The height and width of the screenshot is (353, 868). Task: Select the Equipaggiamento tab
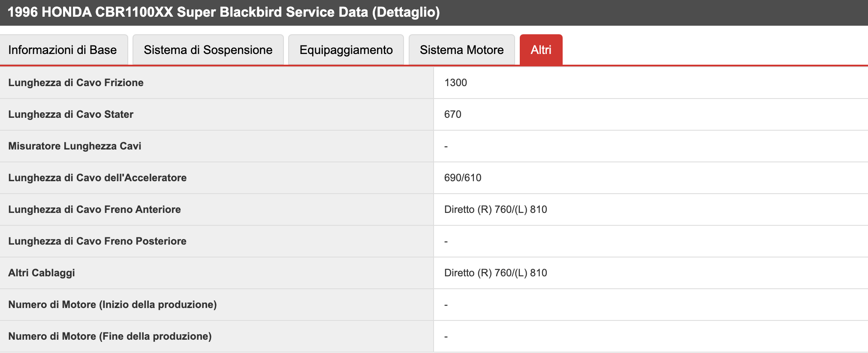pyautogui.click(x=346, y=50)
